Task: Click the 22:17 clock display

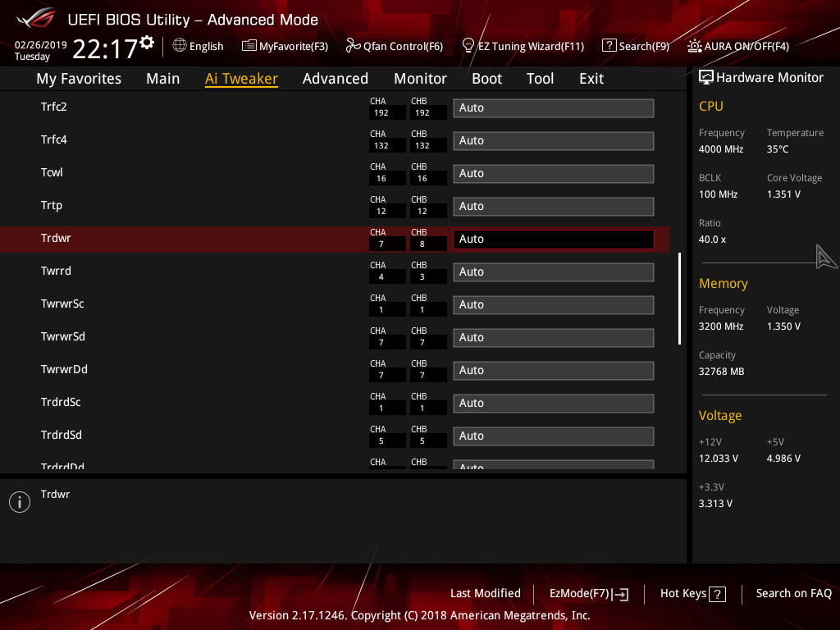Action: click(x=105, y=48)
